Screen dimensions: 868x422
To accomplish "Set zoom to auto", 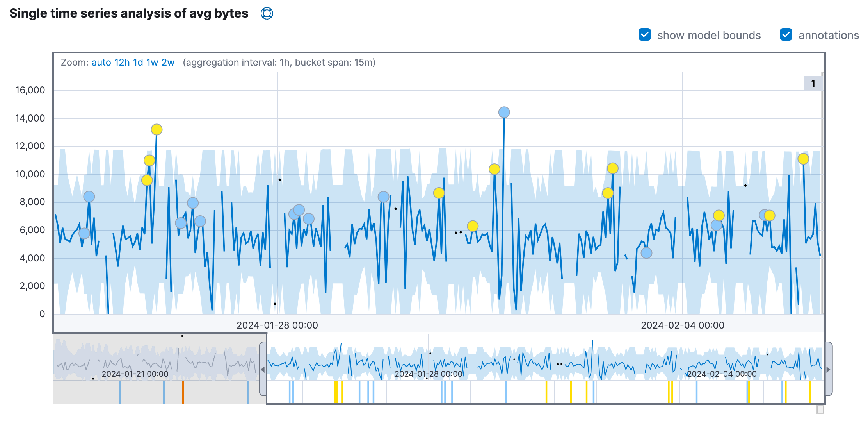I will tap(101, 63).
